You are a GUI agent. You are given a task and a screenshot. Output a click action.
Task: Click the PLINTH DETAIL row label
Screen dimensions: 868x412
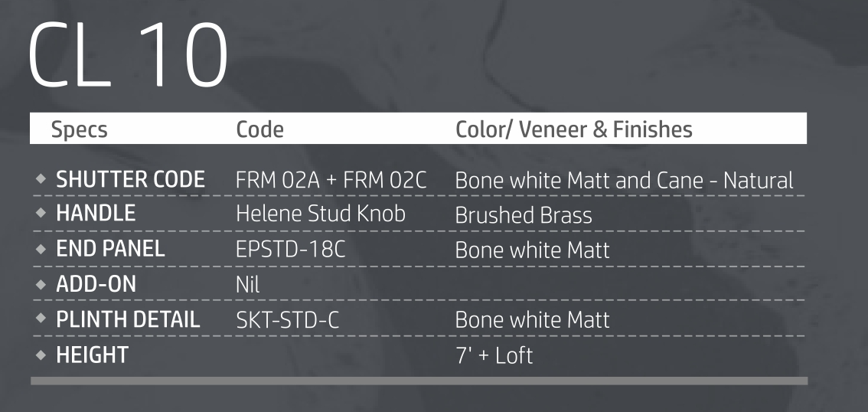pos(128,320)
